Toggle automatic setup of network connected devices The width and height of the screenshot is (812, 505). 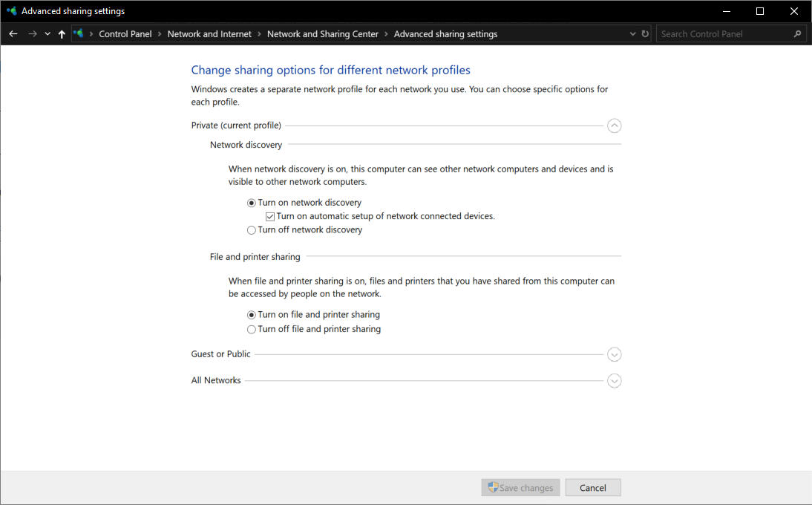[271, 217]
